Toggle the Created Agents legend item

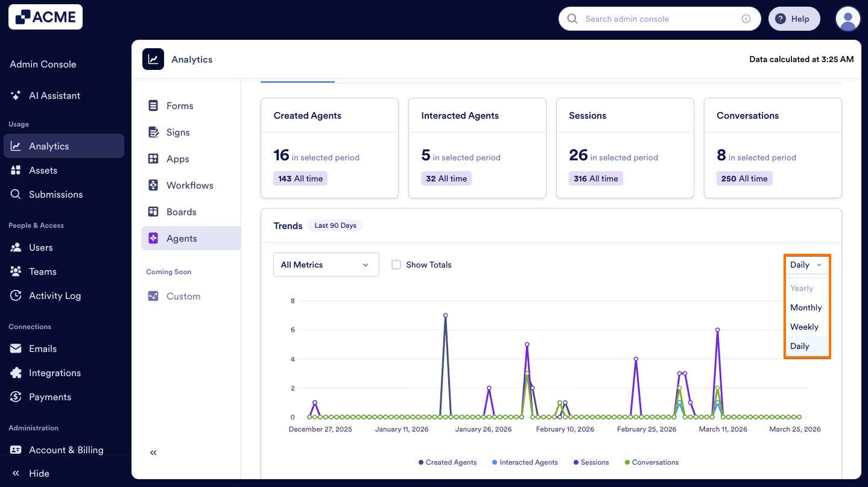(447, 462)
